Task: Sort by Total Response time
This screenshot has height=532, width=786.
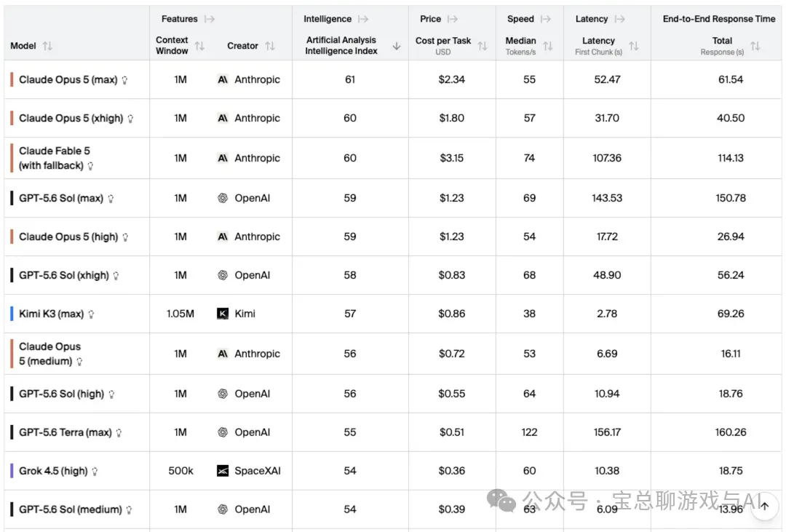Action: point(755,46)
